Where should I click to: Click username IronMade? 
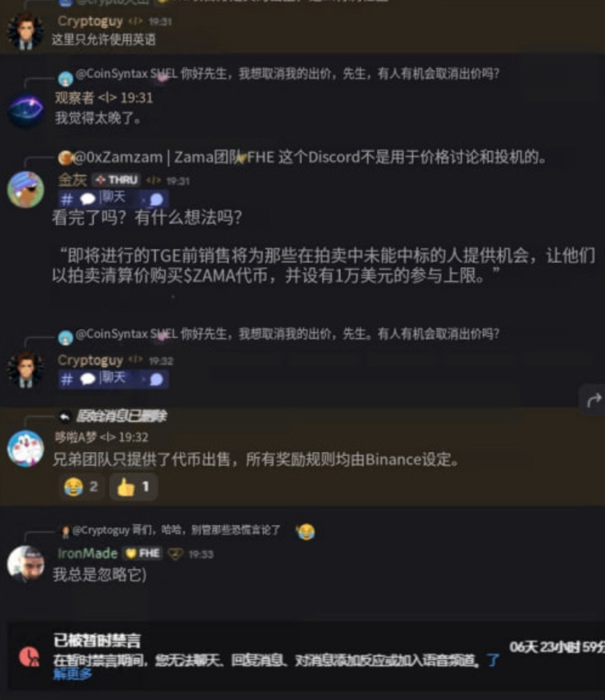pos(87,554)
